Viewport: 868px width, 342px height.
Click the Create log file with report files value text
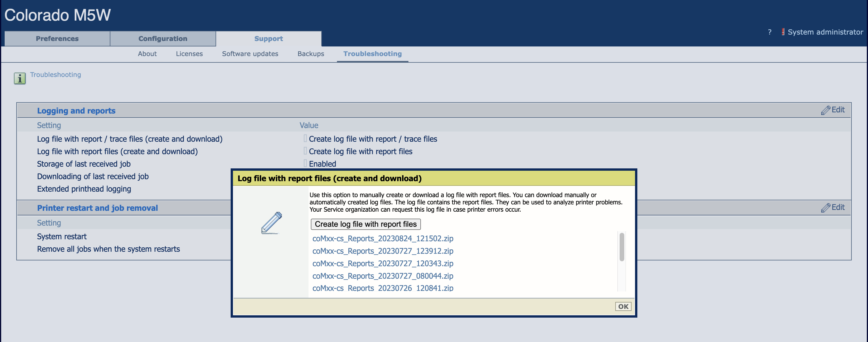[361, 152]
